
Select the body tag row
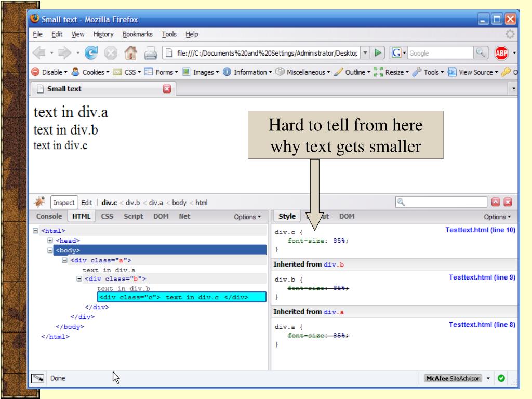pyautogui.click(x=160, y=250)
